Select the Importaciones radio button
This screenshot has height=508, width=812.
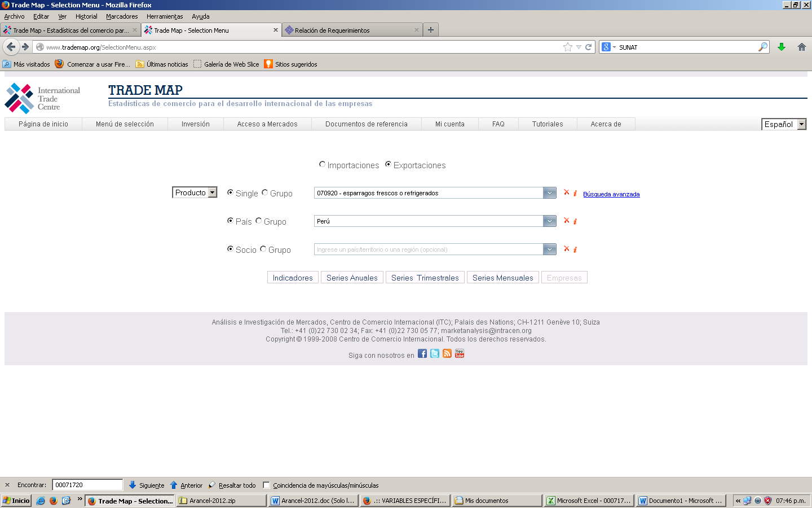pos(322,164)
